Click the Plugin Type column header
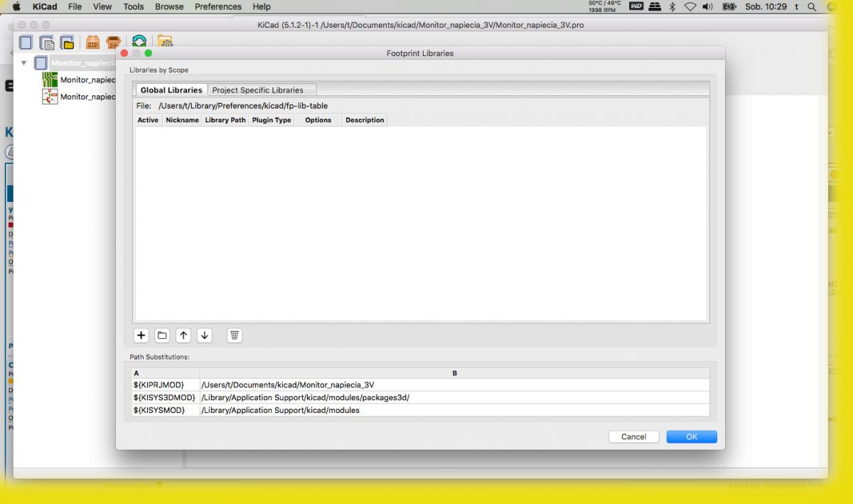The height and width of the screenshot is (504, 853). pyautogui.click(x=272, y=120)
